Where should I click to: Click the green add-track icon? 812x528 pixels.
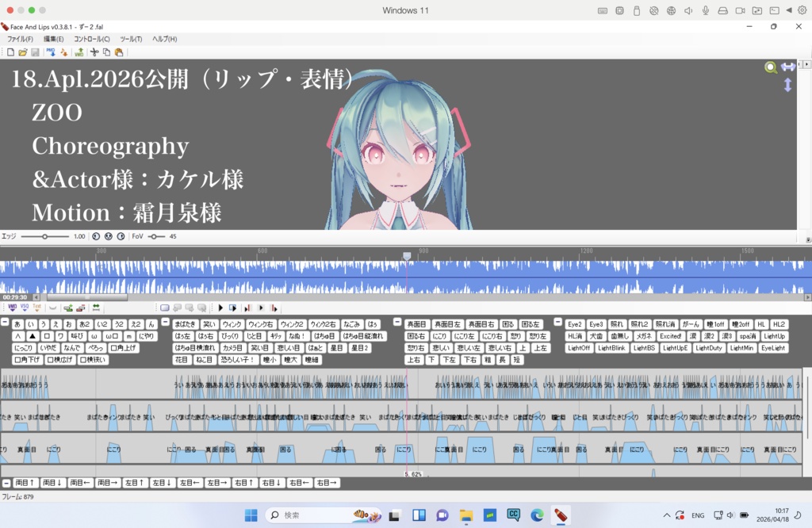(x=68, y=308)
